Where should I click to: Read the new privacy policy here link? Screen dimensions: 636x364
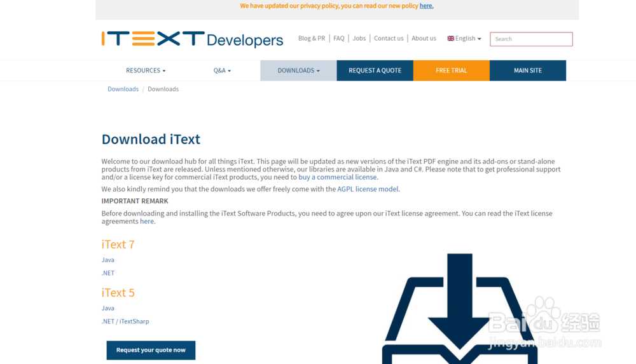[426, 6]
